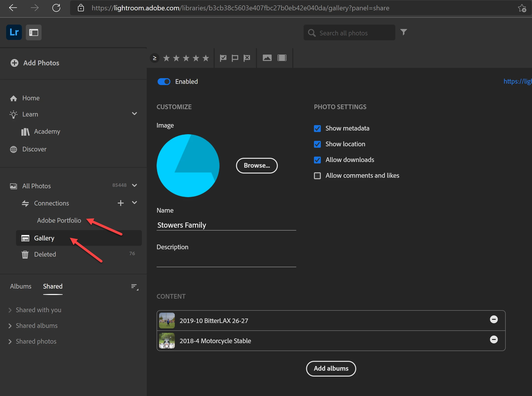This screenshot has height=396, width=532.
Task: Open the filter funnel icon
Action: [403, 32]
